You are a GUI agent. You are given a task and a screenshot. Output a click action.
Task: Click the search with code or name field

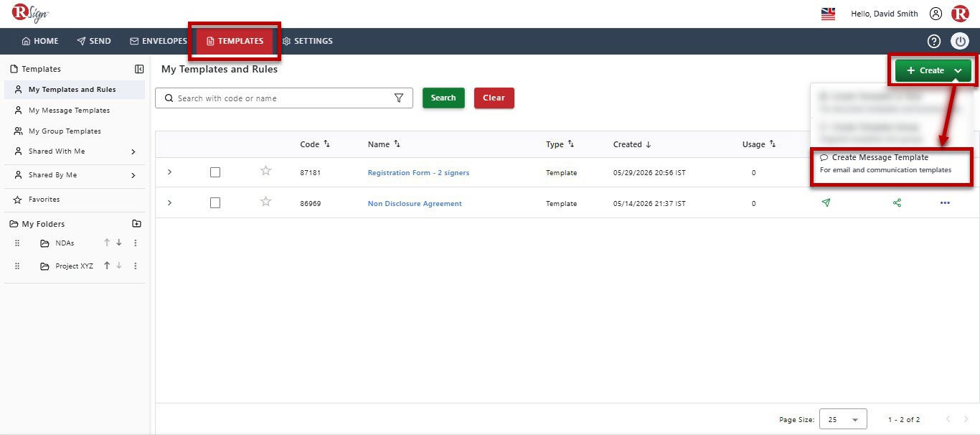click(x=284, y=98)
